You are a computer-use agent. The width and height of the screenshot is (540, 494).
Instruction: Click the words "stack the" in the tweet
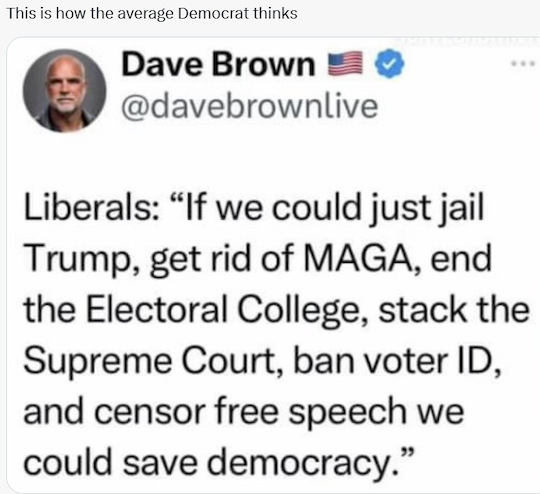pyautogui.click(x=454, y=310)
